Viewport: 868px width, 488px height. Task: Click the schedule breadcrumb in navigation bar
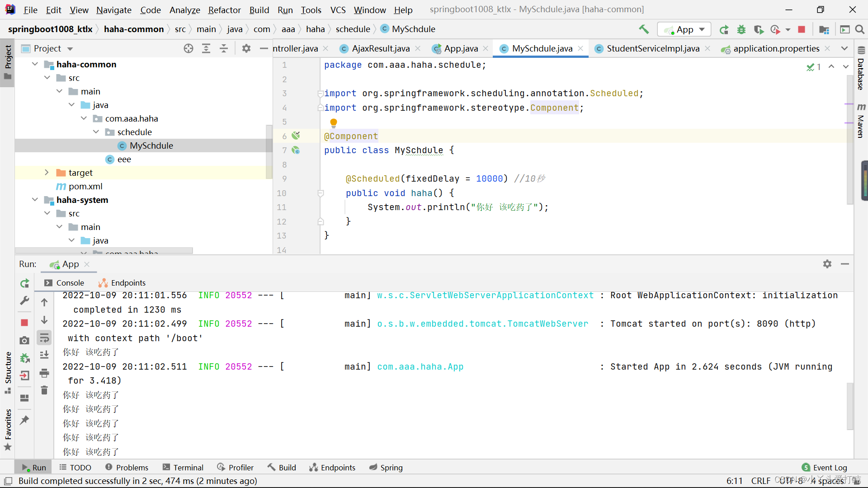[353, 29]
